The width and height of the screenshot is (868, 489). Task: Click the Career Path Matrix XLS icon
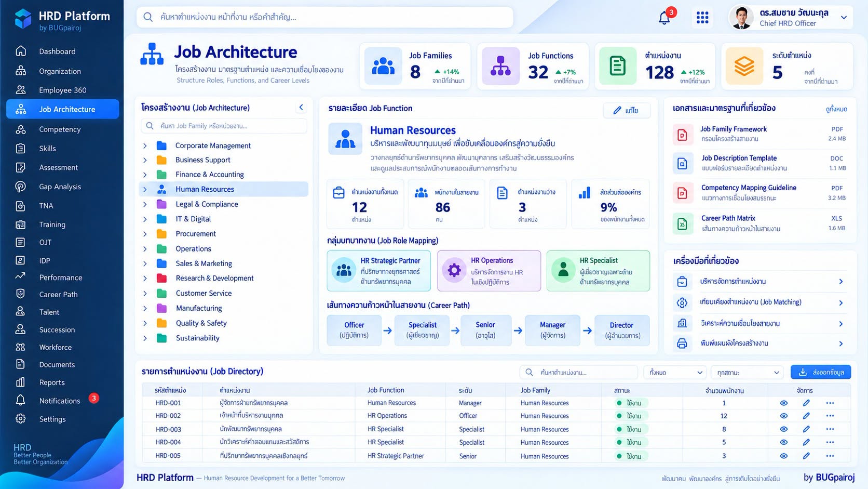pyautogui.click(x=682, y=224)
